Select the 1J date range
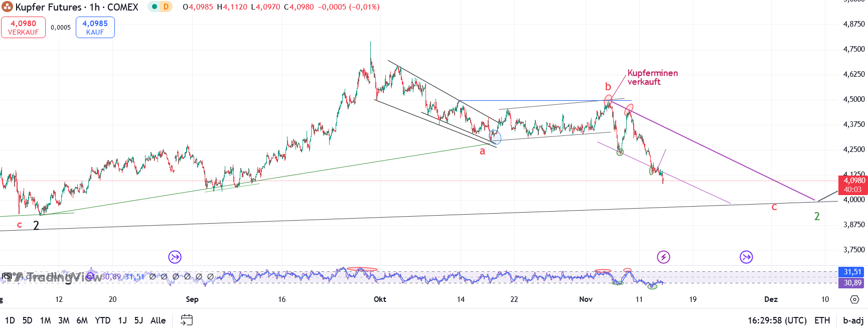The height and width of the screenshot is (330, 868). click(122, 320)
